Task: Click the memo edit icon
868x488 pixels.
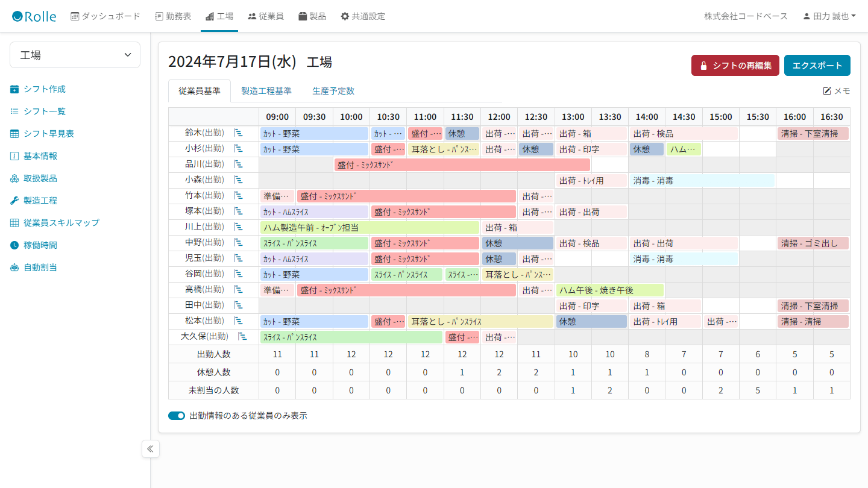Action: coord(827,91)
